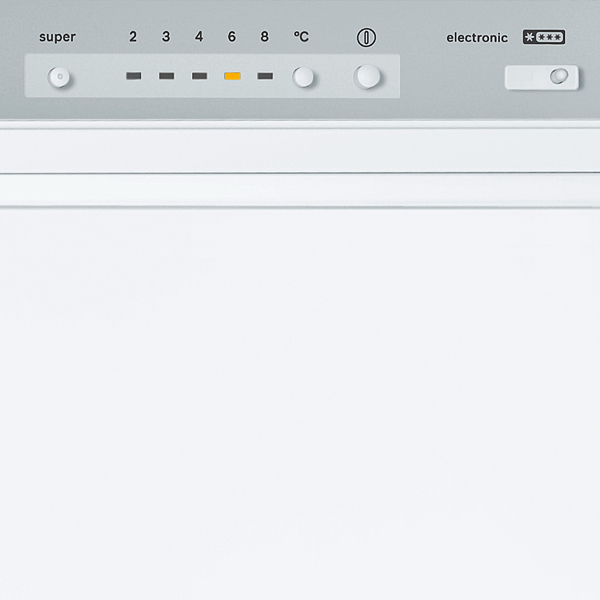Screen dimensions: 600x600
Task: Click the number 6 temperature label
Action: click(232, 37)
